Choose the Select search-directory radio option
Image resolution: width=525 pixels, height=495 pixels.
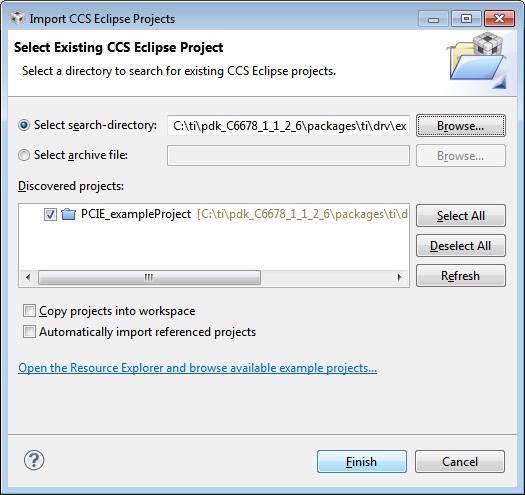24,125
